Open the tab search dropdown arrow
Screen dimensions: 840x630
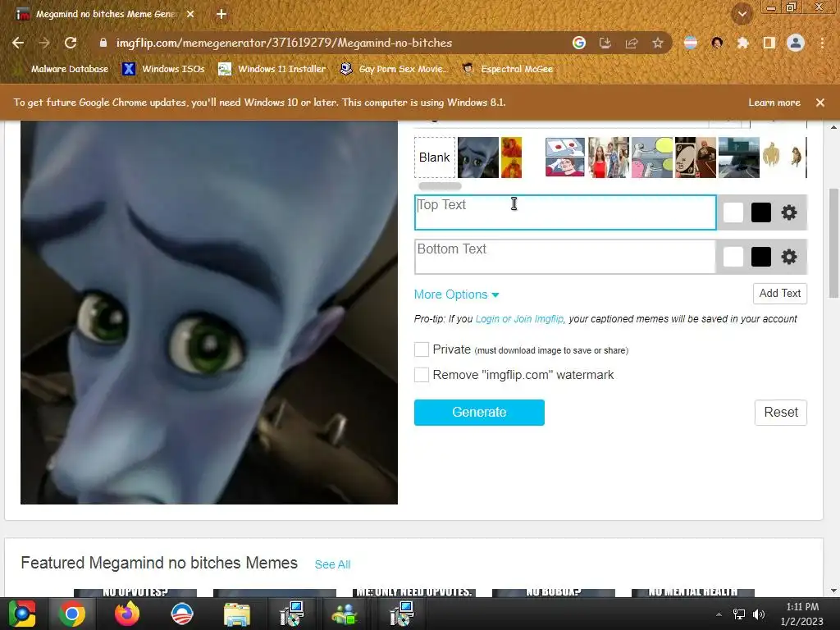(742, 14)
